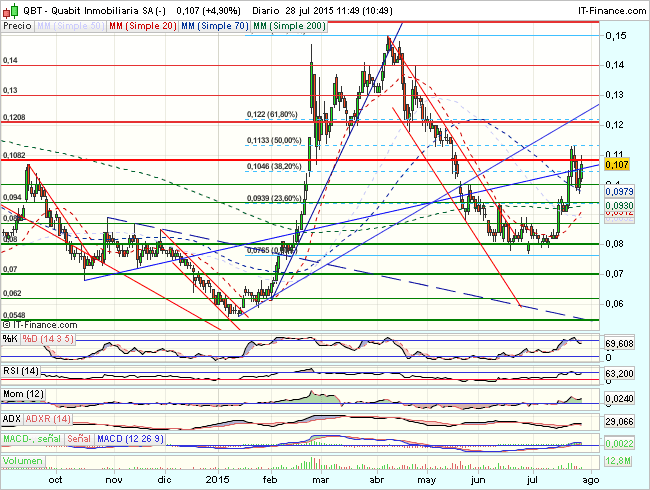Click the 29,066 ADX value
650x490 pixels.
click(x=619, y=422)
